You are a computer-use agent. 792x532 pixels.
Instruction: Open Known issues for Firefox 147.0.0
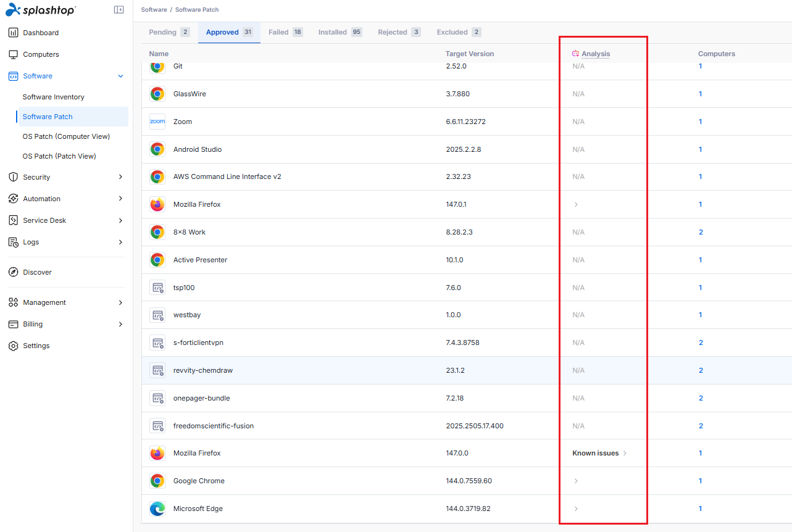pos(599,453)
